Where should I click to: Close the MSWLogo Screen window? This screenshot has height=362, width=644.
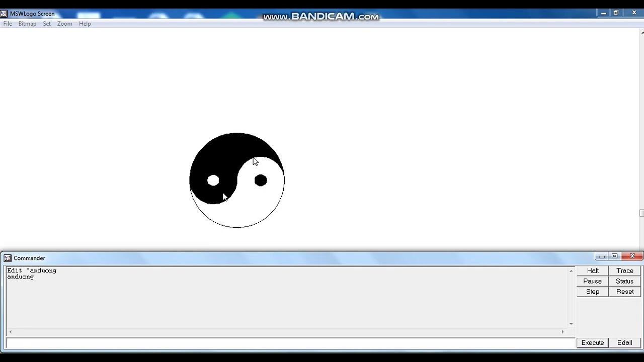tap(634, 13)
